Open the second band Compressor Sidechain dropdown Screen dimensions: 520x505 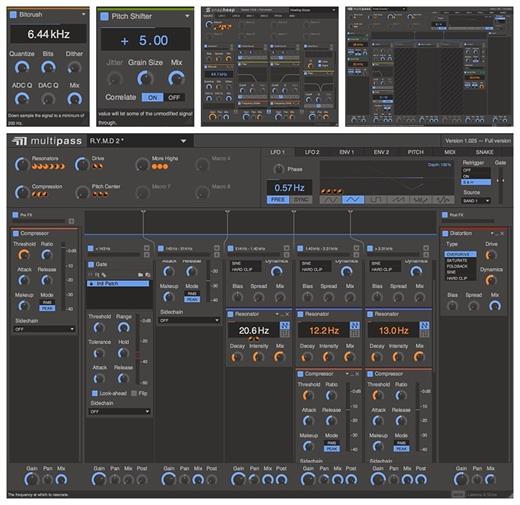[189, 320]
